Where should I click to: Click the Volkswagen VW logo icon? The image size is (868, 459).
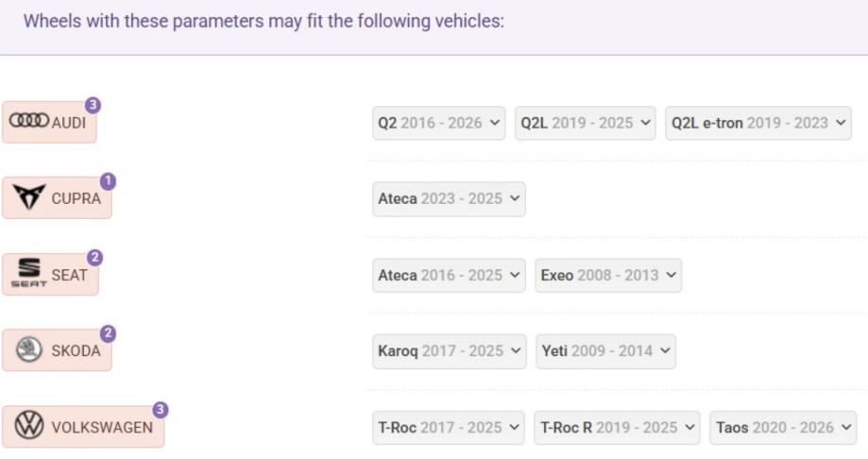pos(29,427)
